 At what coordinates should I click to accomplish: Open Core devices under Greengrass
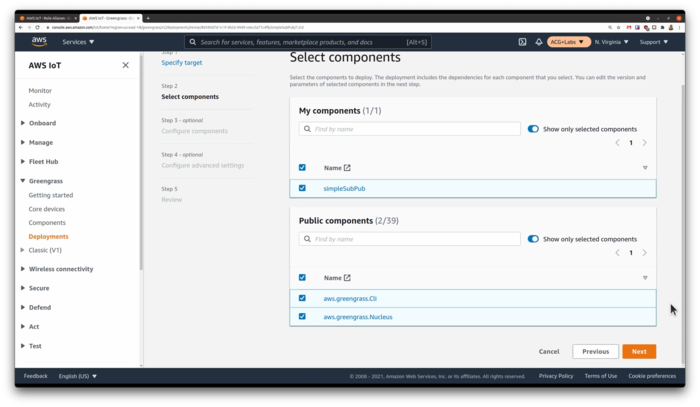coord(47,209)
